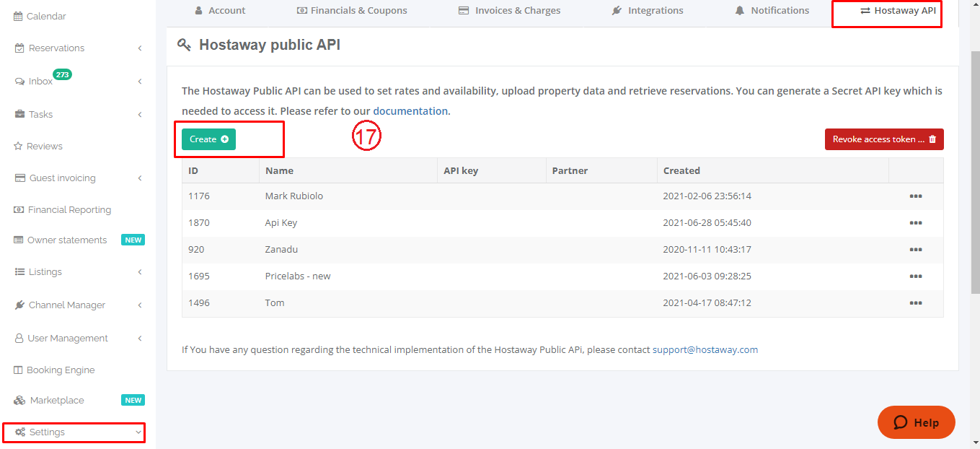980x449 pixels.
Task: Expand the Listings submenu chevron
Action: 139,271
